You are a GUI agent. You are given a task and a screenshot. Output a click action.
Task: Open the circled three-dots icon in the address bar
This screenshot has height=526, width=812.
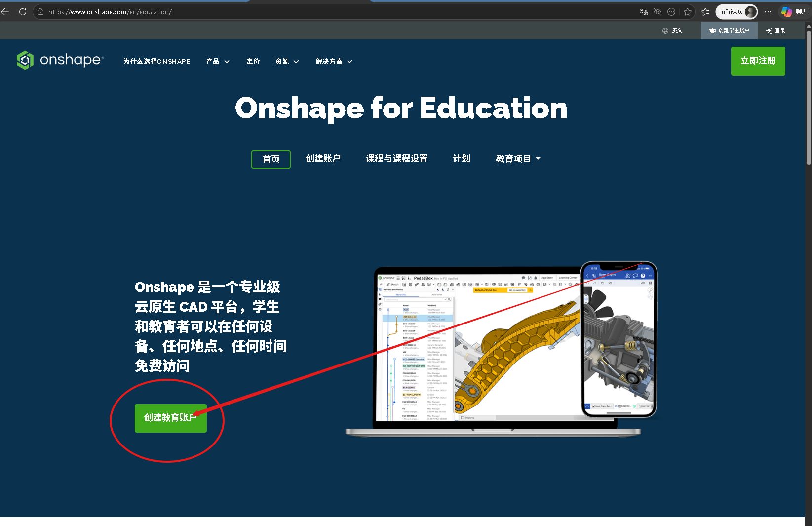671,12
